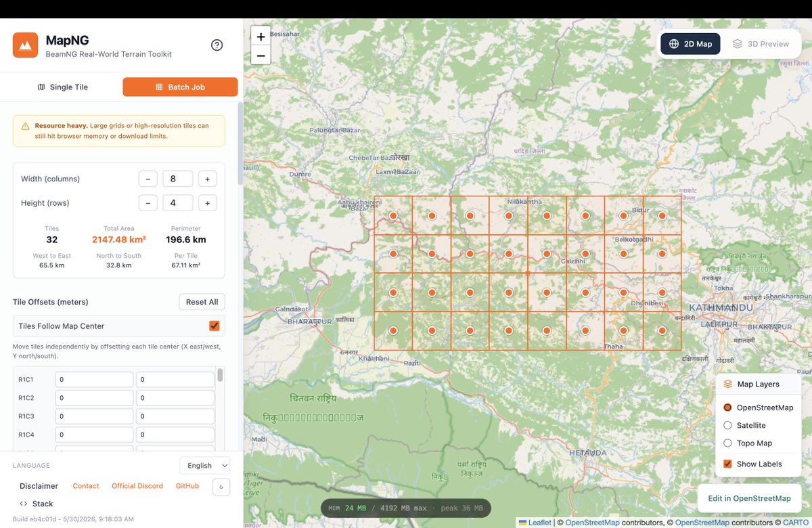The image size is (812, 528).
Task: Click the layers icon in 3D Preview
Action: pos(738,44)
